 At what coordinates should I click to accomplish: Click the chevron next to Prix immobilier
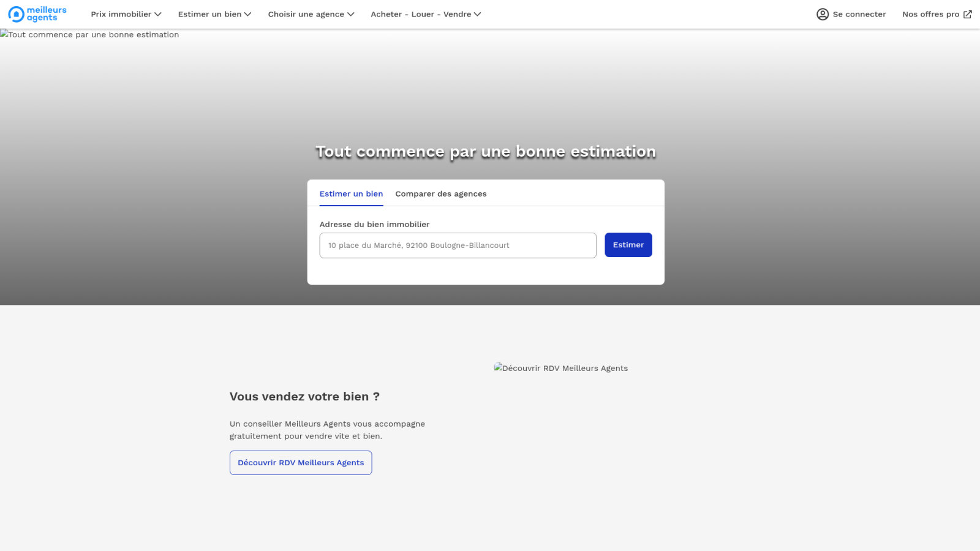click(x=158, y=14)
